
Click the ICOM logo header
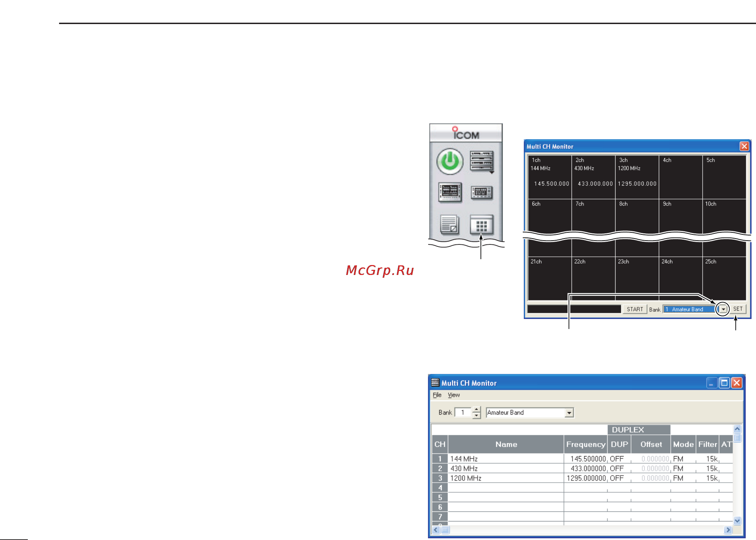466,133
